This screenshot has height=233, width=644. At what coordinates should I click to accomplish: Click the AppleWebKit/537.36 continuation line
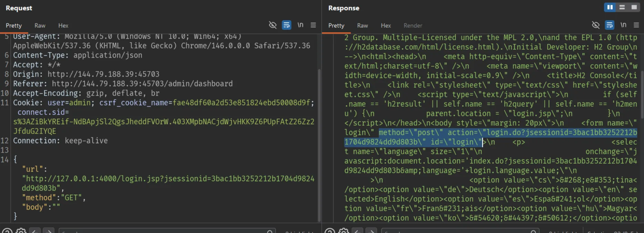162,46
